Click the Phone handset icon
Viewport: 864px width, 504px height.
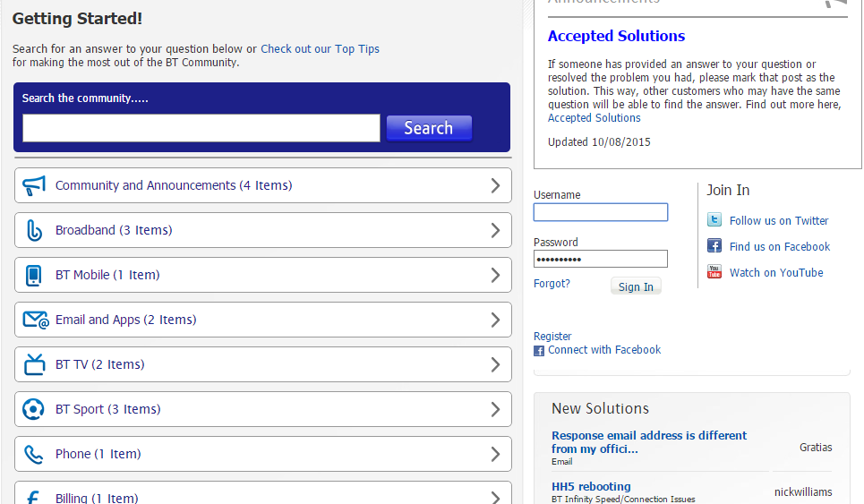(34, 455)
